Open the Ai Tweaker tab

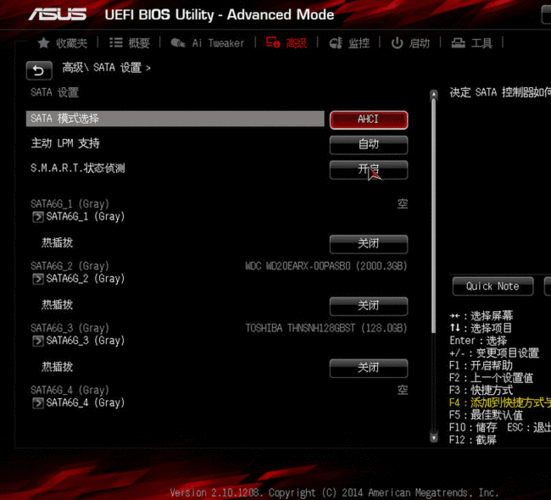[207, 43]
